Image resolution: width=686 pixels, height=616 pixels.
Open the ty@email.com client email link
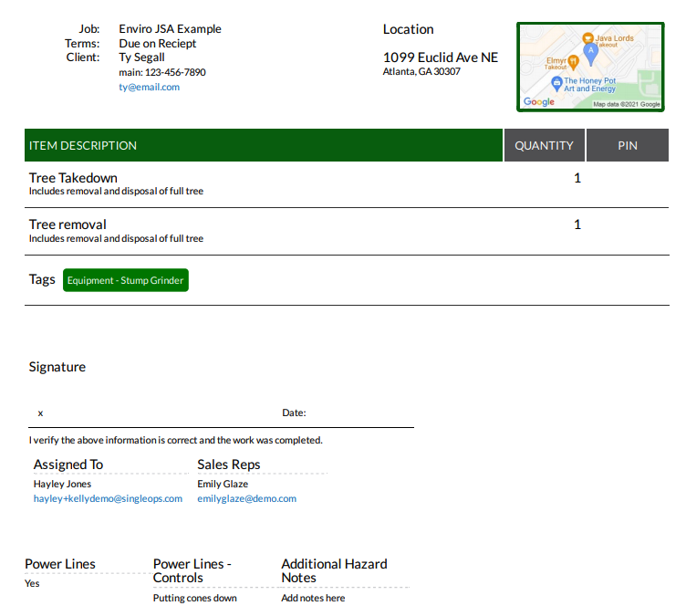click(x=149, y=87)
